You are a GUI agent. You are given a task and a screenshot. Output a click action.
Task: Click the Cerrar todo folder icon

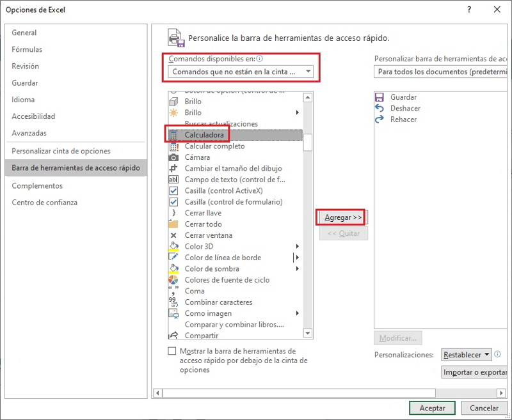pos(173,224)
